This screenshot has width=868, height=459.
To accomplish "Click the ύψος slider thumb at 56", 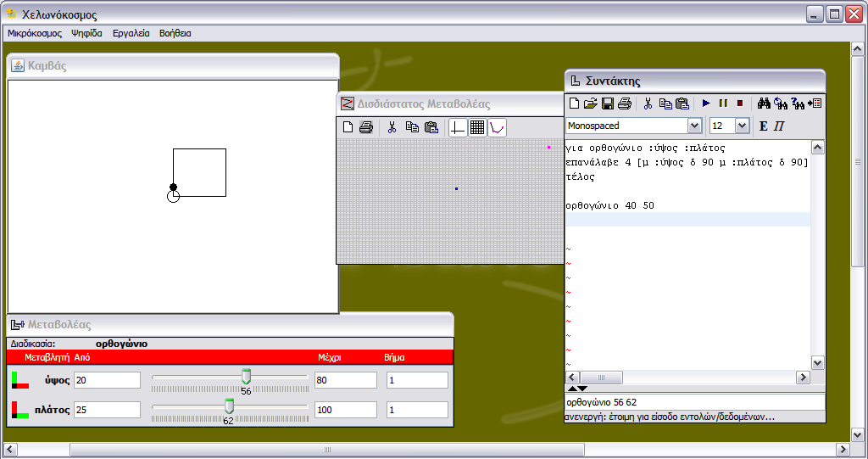I will pos(247,377).
